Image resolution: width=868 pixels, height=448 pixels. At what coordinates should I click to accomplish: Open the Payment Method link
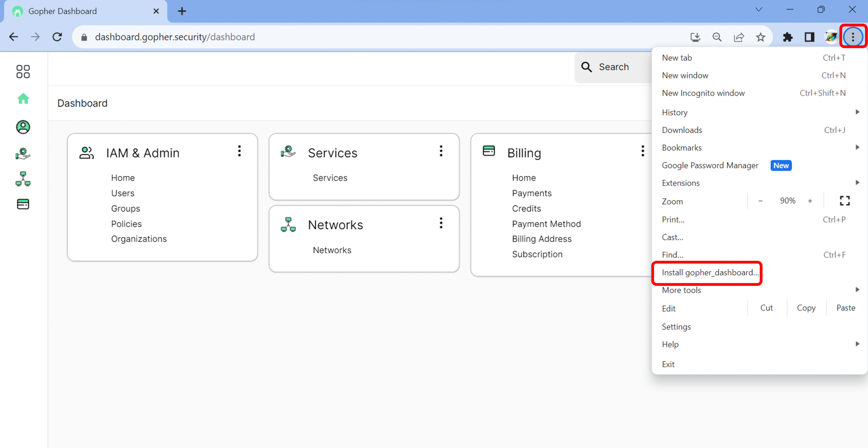pyautogui.click(x=546, y=224)
